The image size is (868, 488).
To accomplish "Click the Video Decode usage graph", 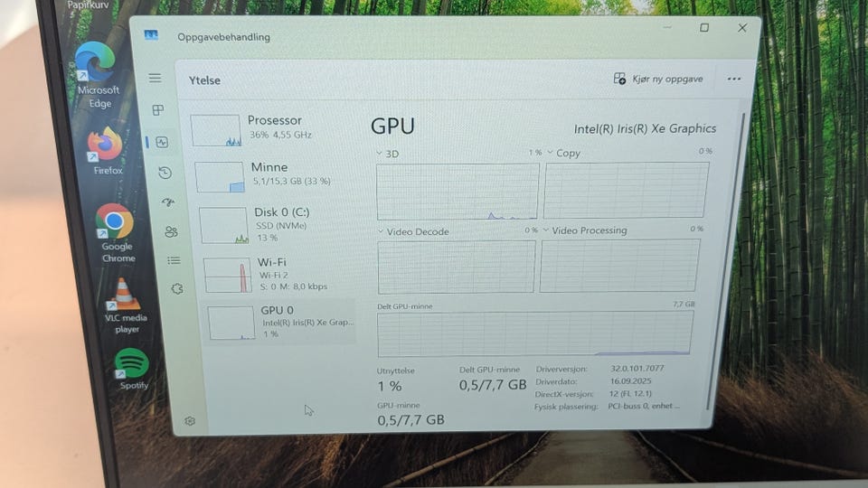I will [457, 267].
